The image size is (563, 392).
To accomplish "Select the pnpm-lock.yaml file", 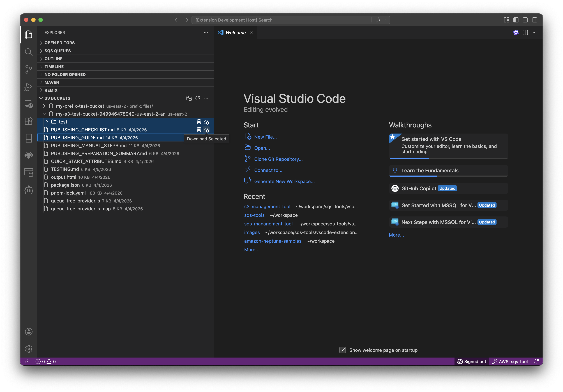I will point(126,193).
